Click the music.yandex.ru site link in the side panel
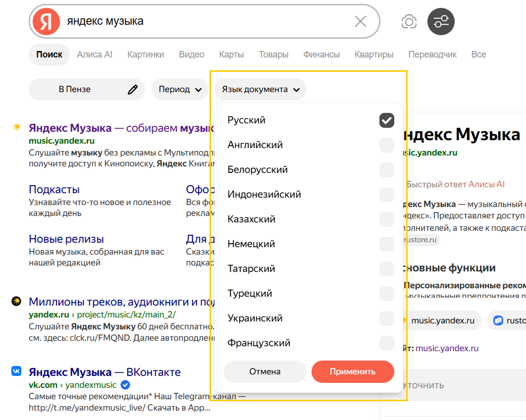The height and width of the screenshot is (420, 526). (x=447, y=349)
